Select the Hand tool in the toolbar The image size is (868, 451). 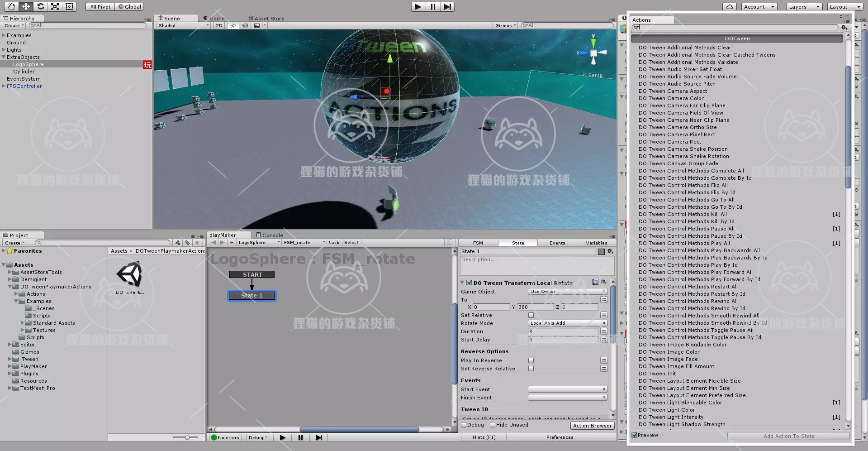[x=11, y=6]
